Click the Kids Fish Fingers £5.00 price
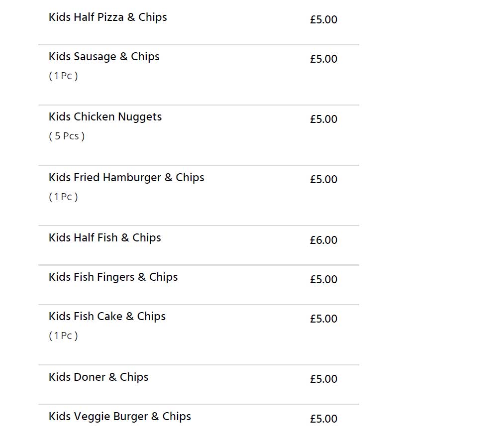 [323, 280]
